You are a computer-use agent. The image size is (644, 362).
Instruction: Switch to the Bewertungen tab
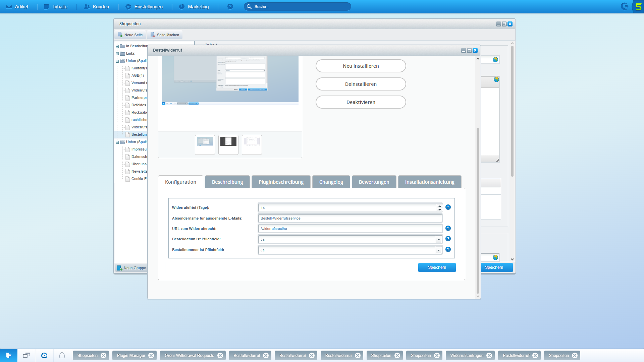pyautogui.click(x=374, y=182)
